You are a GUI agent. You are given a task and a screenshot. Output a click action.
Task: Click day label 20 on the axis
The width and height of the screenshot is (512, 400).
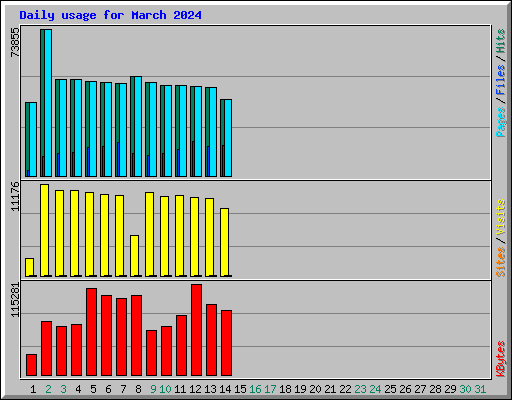point(315,389)
